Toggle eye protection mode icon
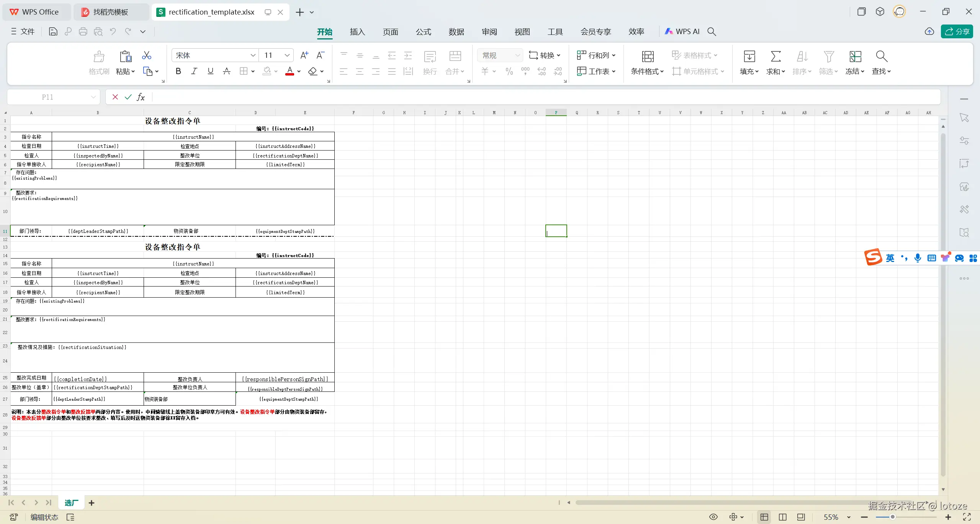 click(x=713, y=517)
